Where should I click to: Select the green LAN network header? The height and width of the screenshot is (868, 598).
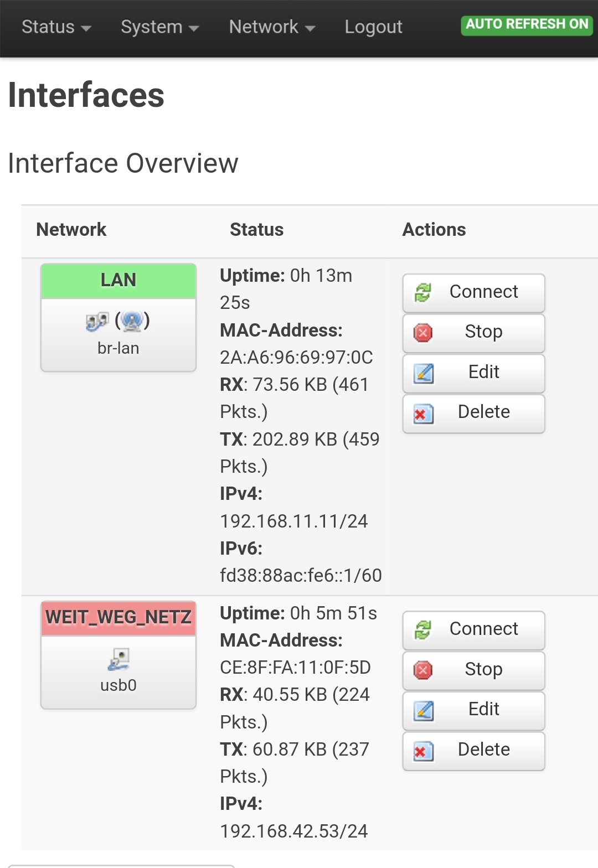[118, 281]
